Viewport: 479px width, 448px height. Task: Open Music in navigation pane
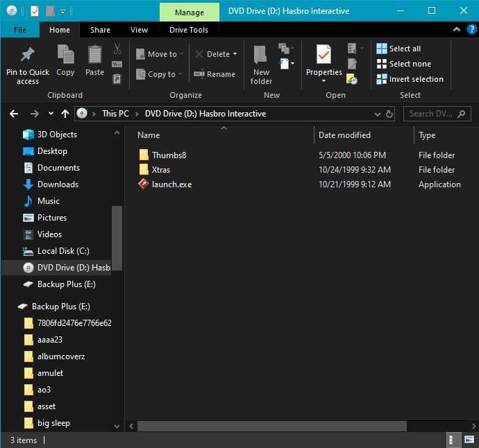[x=49, y=201]
